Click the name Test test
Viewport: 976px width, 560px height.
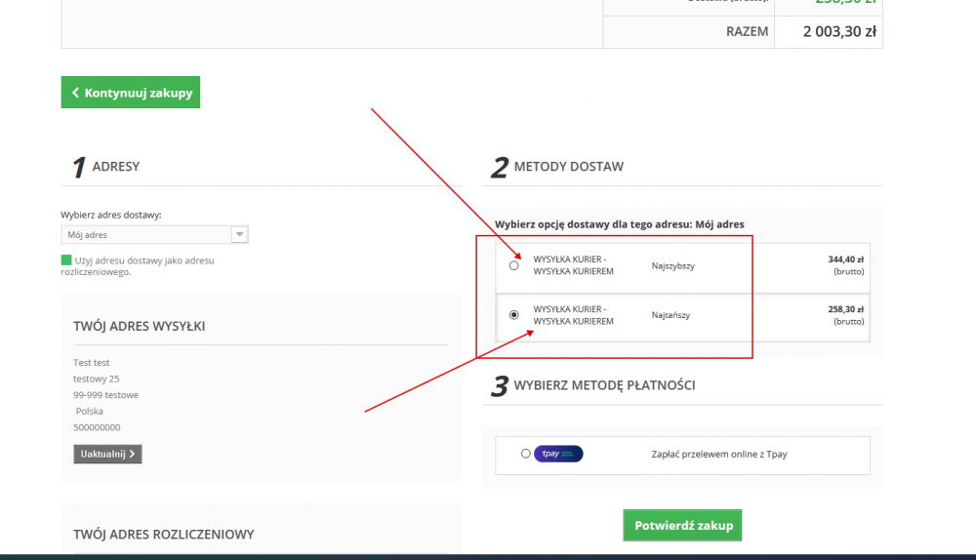pyautogui.click(x=91, y=363)
